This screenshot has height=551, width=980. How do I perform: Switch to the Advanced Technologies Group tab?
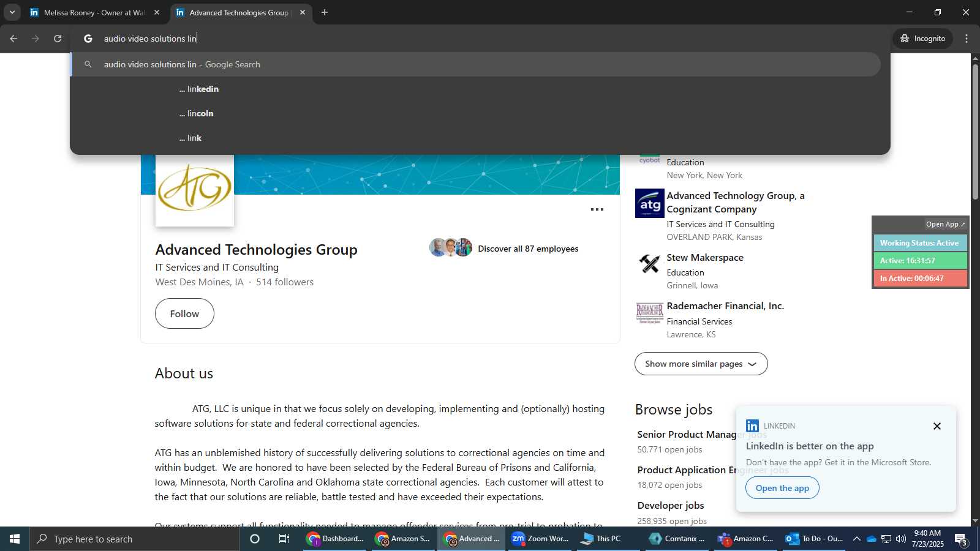click(240, 12)
